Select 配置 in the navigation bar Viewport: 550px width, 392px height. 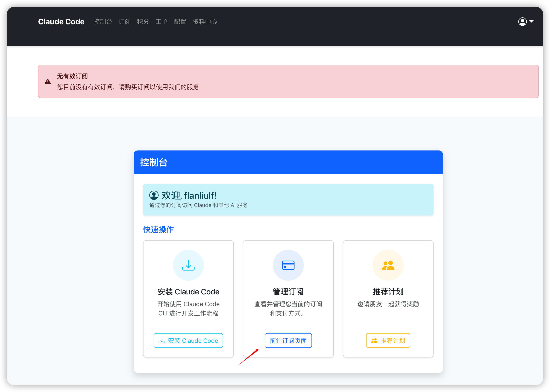pyautogui.click(x=180, y=22)
